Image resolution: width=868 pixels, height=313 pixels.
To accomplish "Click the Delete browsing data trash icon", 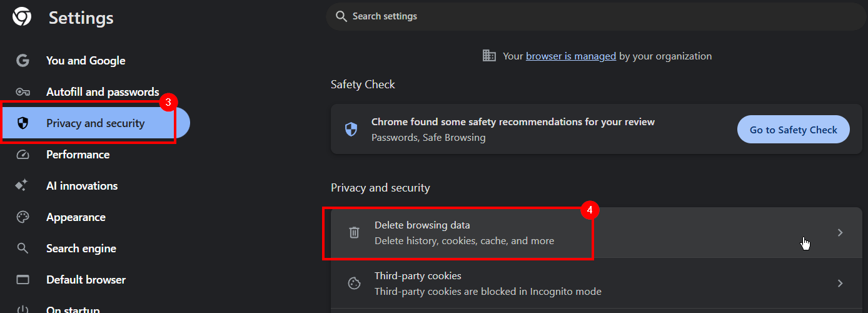I will [x=354, y=233].
